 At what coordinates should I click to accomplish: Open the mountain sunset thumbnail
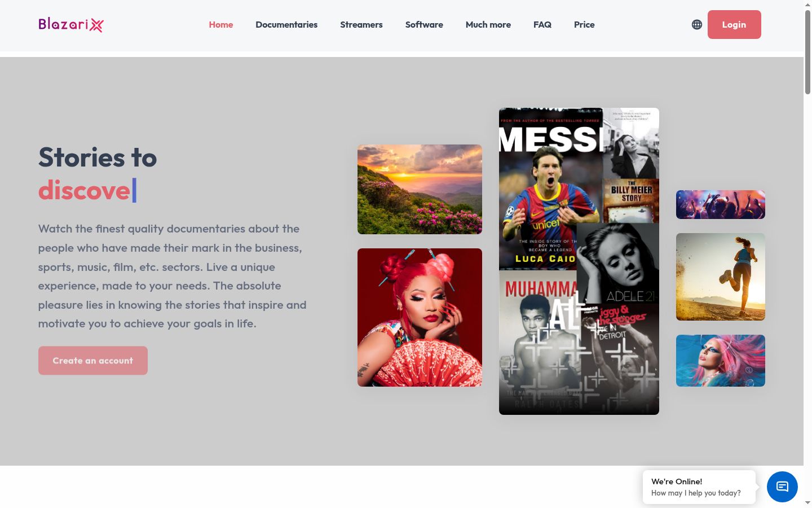pos(420,189)
